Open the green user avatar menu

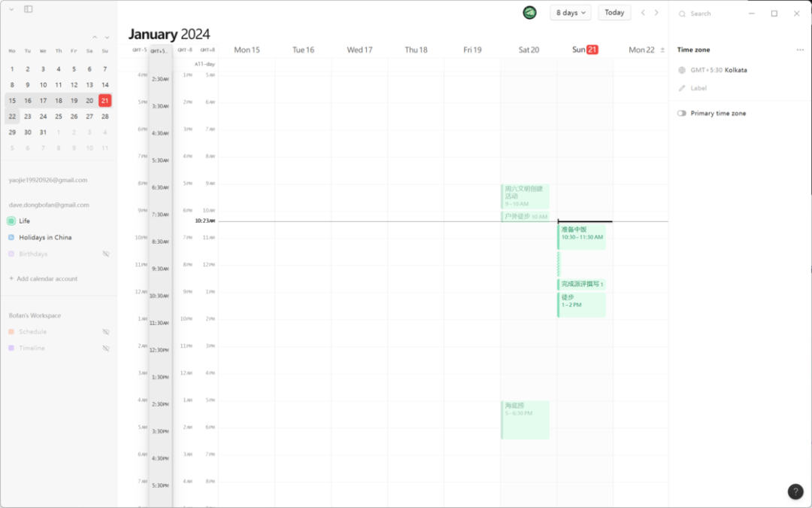529,13
